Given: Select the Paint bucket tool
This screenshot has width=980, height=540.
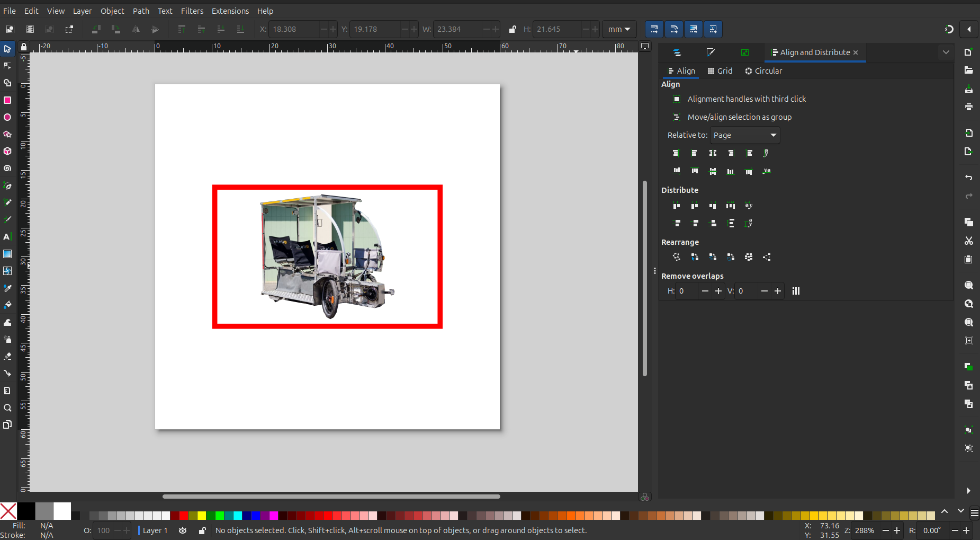Looking at the screenshot, I should pyautogui.click(x=7, y=305).
